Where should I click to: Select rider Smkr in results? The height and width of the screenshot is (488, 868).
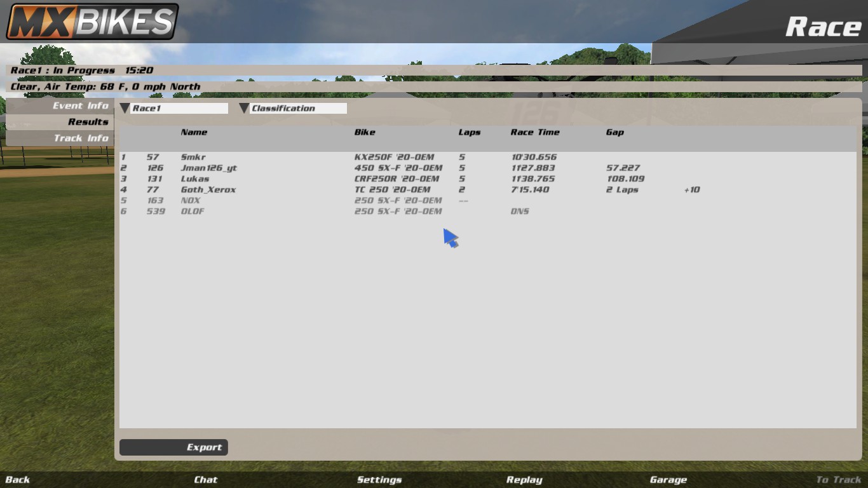488,157
